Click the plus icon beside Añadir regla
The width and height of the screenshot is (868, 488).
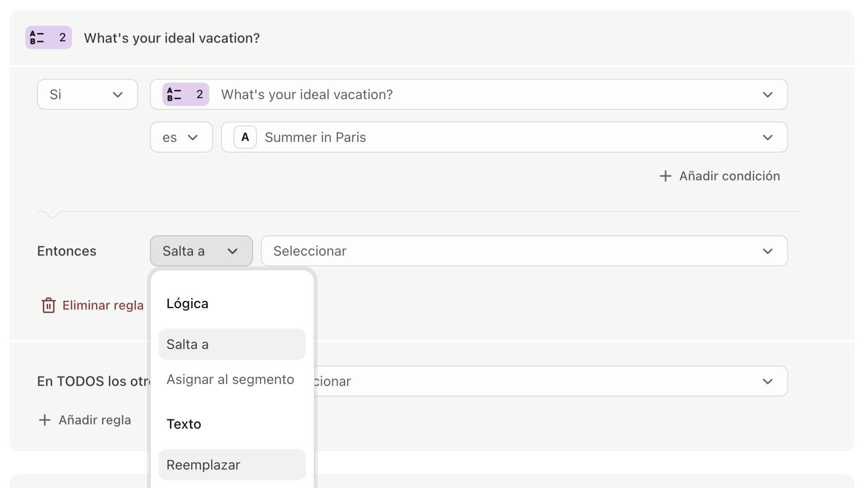coord(45,420)
